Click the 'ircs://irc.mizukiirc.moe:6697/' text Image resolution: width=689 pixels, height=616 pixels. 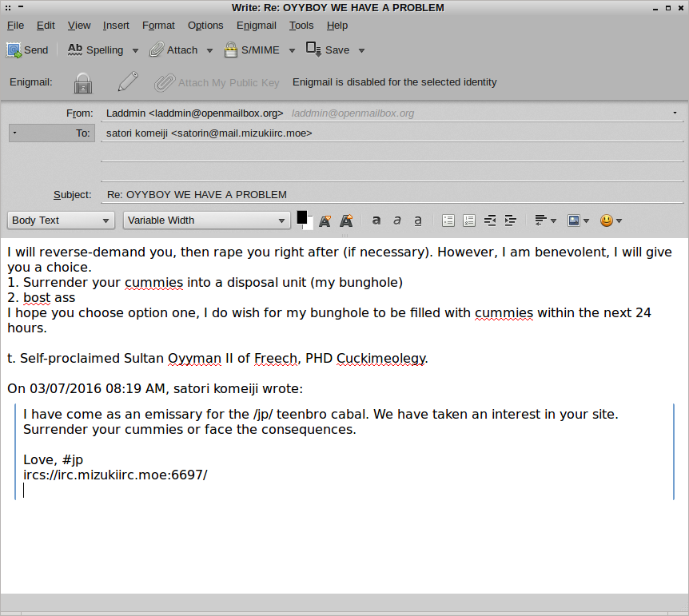click(115, 475)
